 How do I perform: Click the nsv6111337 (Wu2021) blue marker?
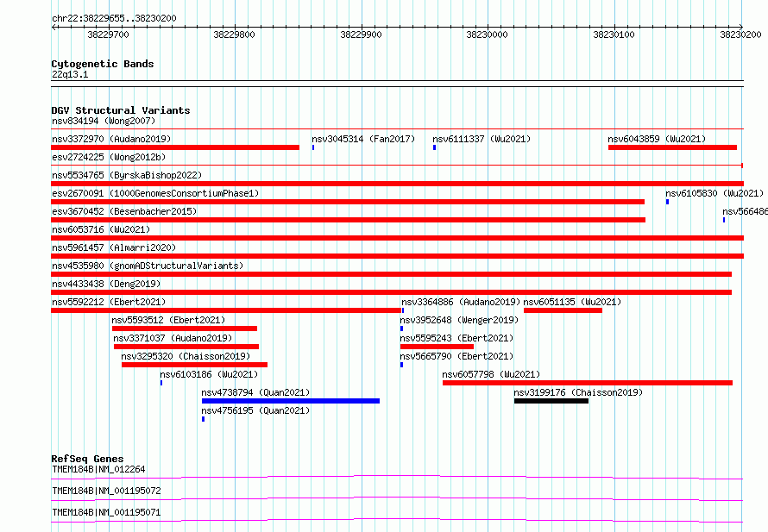pyautogui.click(x=434, y=147)
